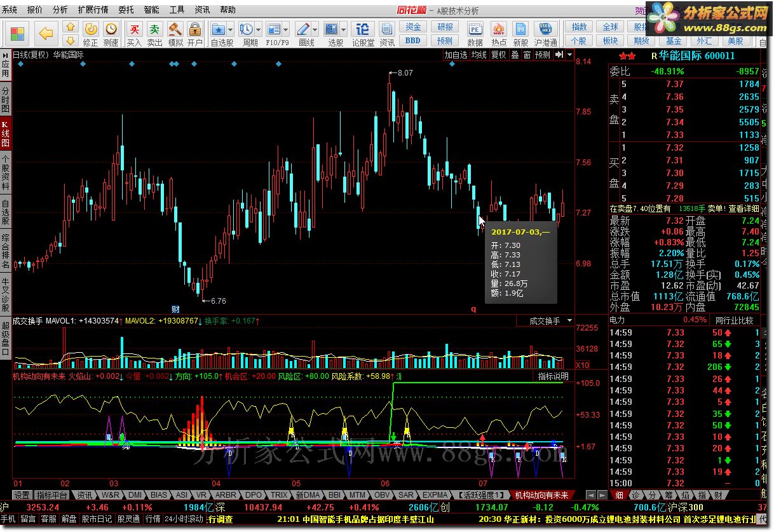Click the 同行业比较 industry comparison button
The height and width of the screenshot is (532, 774).
tap(734, 320)
